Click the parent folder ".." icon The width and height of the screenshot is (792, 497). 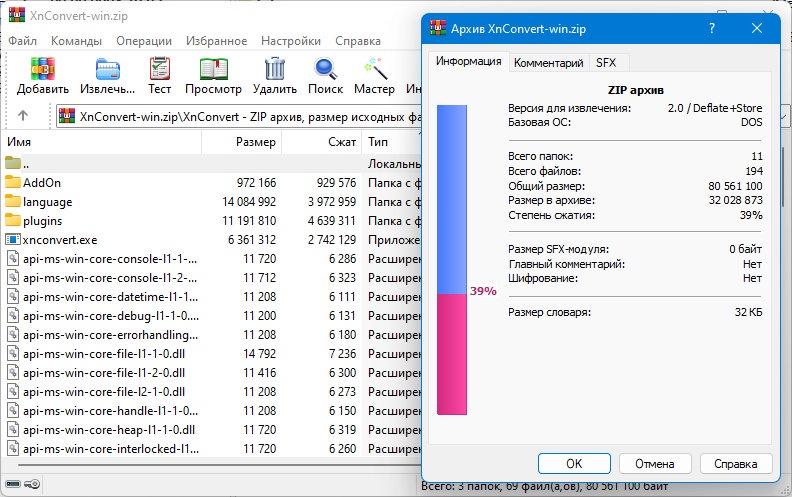point(13,163)
